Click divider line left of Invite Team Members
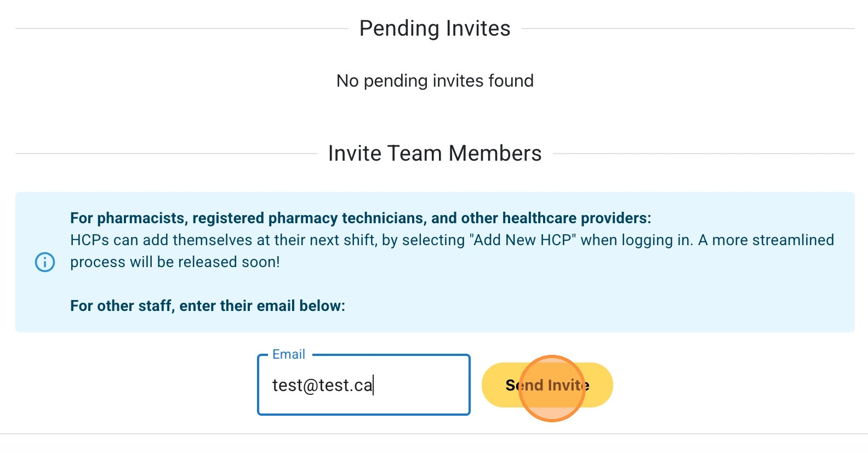The image size is (868, 453). pos(165,154)
